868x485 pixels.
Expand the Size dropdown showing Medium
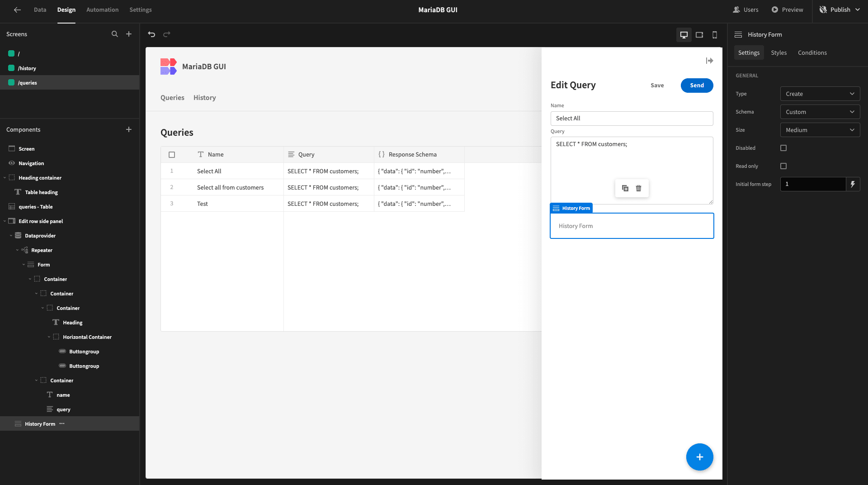click(820, 130)
